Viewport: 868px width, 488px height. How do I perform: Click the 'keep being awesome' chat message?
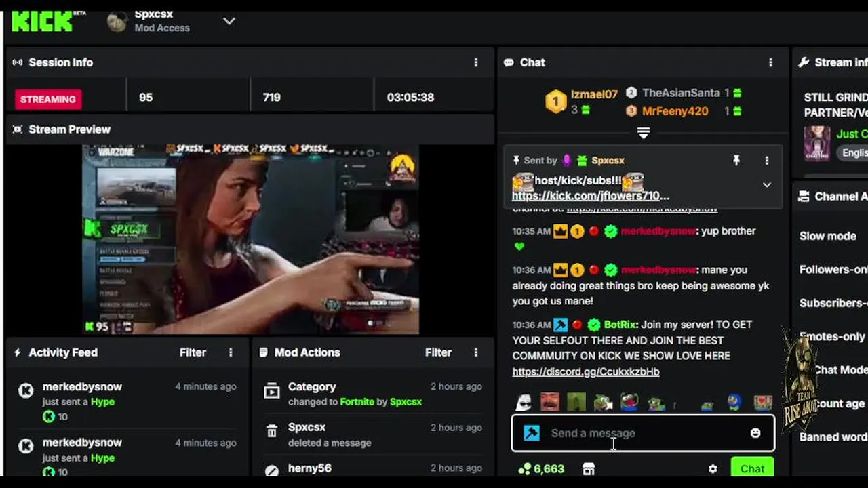point(642,285)
